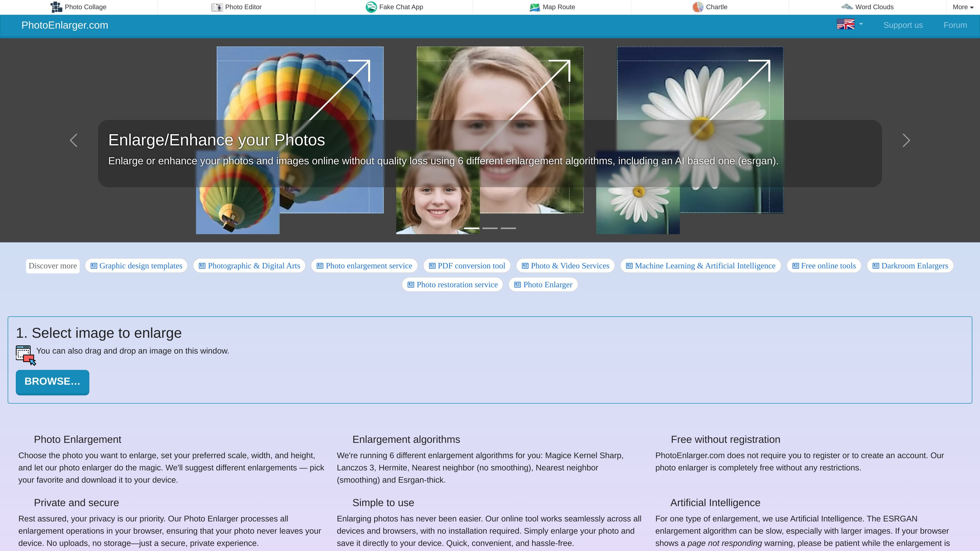The height and width of the screenshot is (551, 980).
Task: Click the Photo Editor camera icon
Action: (217, 7)
